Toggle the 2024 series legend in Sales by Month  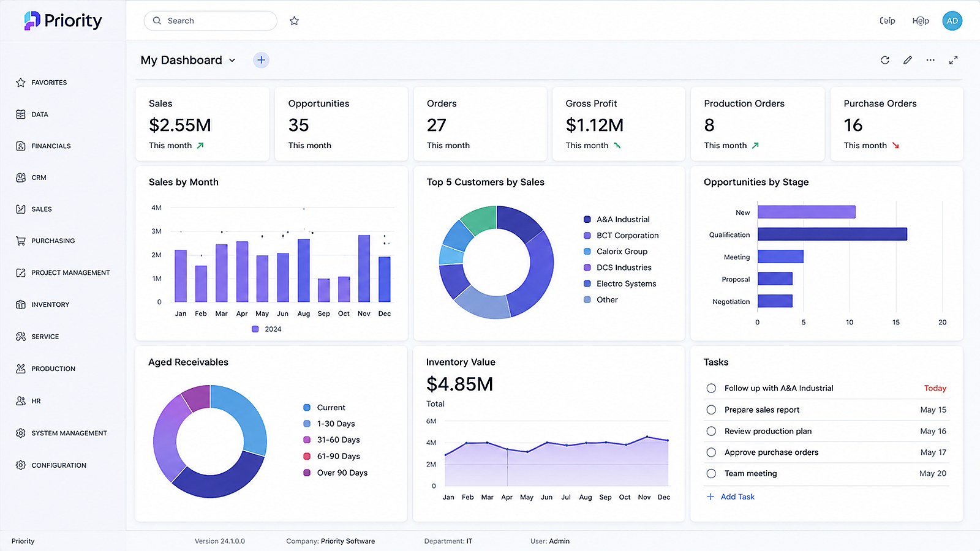(266, 329)
